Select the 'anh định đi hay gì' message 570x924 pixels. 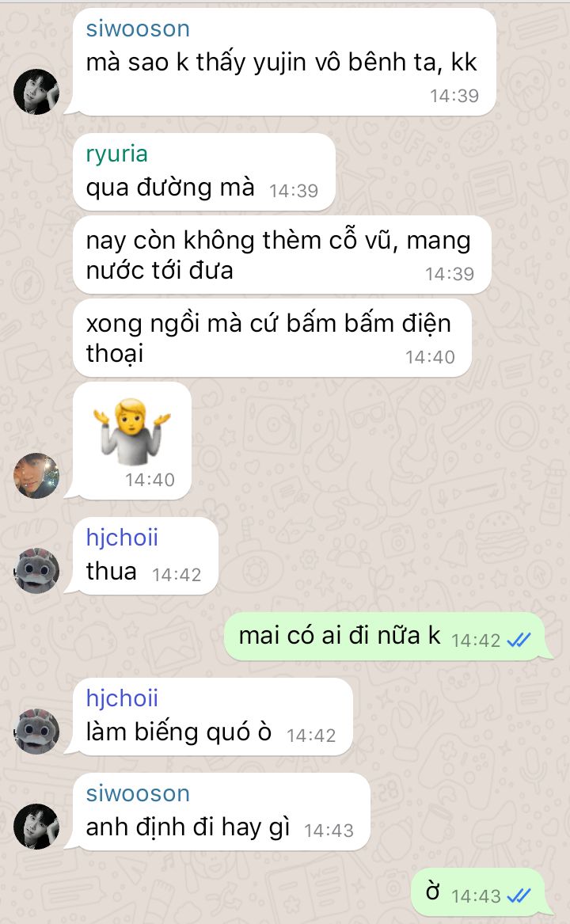pyautogui.click(x=221, y=812)
